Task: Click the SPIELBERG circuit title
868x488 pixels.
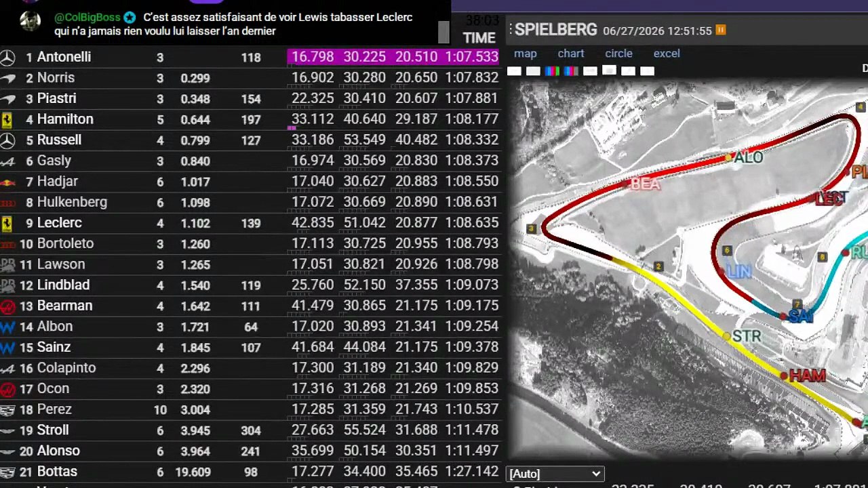Action: click(556, 30)
